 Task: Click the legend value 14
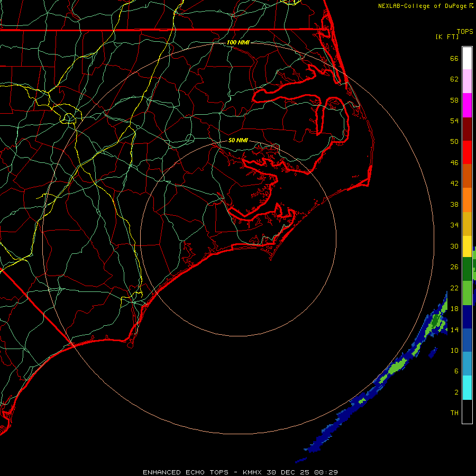[454, 329]
